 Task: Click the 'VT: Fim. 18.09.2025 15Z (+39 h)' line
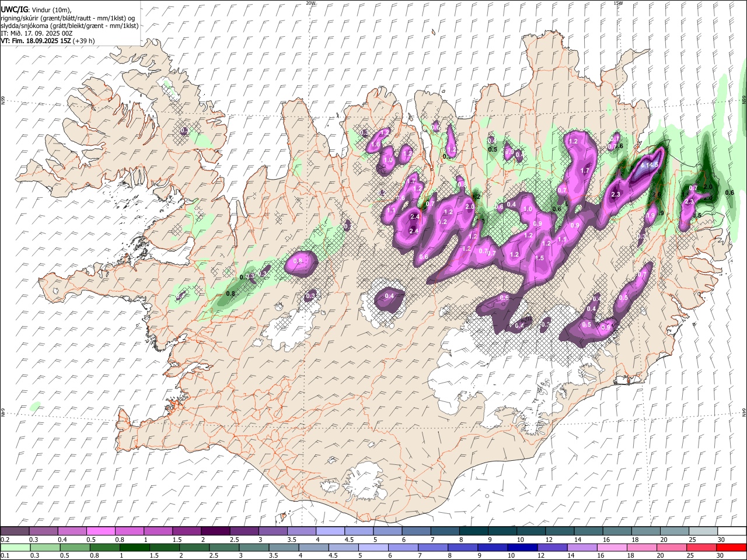point(48,41)
